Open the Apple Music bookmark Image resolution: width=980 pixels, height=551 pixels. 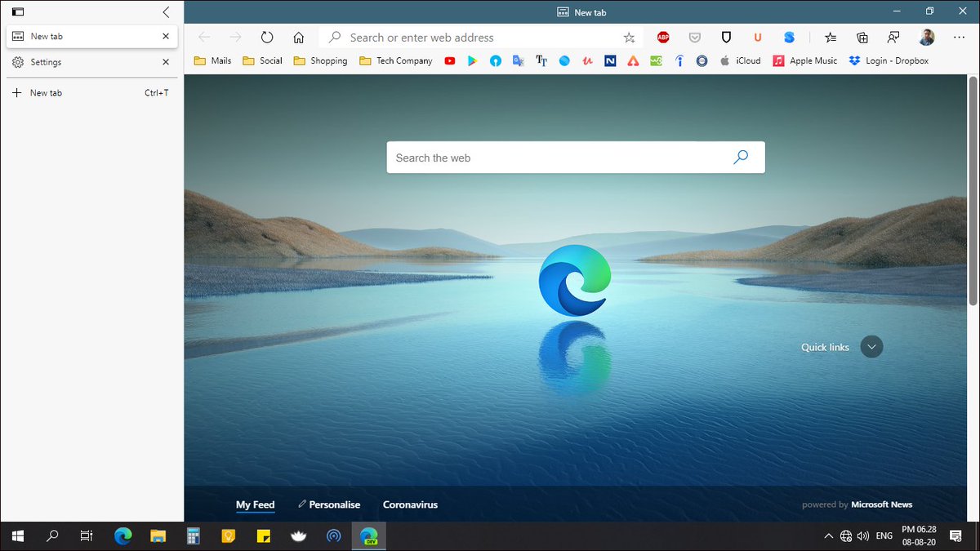[805, 60]
